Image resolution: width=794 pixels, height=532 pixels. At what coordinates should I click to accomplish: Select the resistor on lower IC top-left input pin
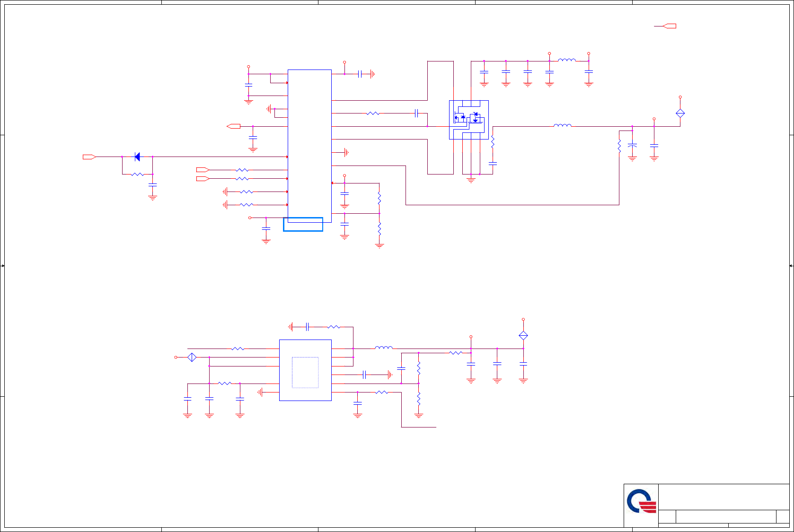point(238,349)
